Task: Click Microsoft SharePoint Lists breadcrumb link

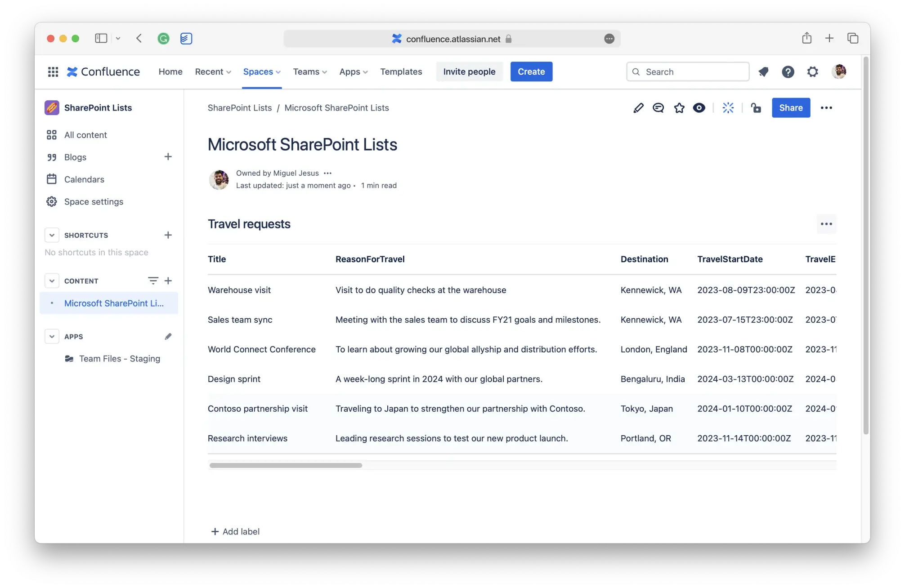Action: (x=336, y=108)
